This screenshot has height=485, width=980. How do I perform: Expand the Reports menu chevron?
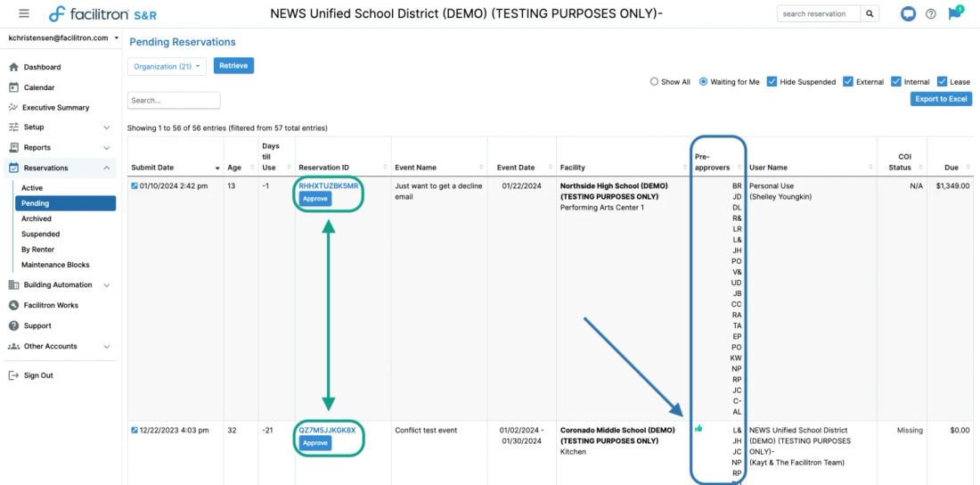(106, 148)
